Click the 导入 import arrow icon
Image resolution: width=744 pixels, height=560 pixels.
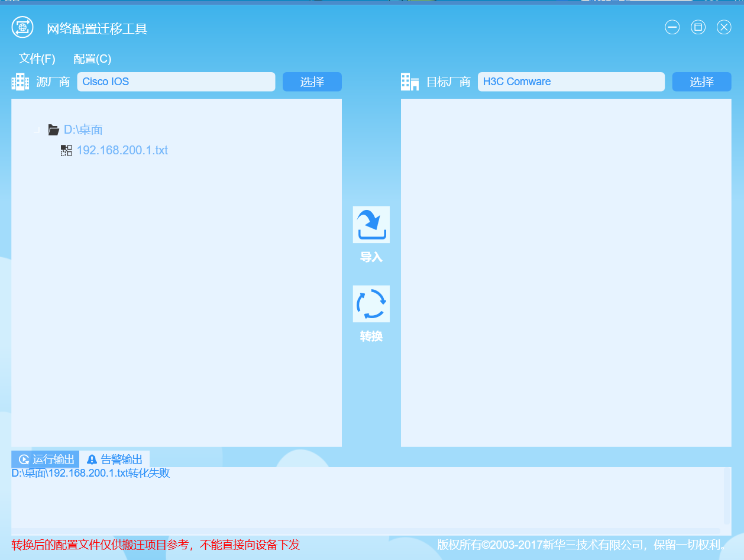coord(371,225)
